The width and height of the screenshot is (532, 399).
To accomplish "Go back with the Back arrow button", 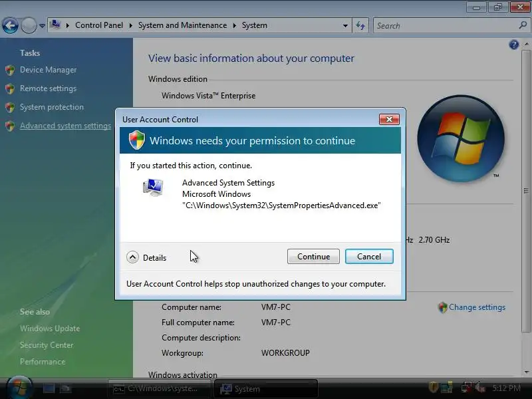I will click(x=10, y=25).
